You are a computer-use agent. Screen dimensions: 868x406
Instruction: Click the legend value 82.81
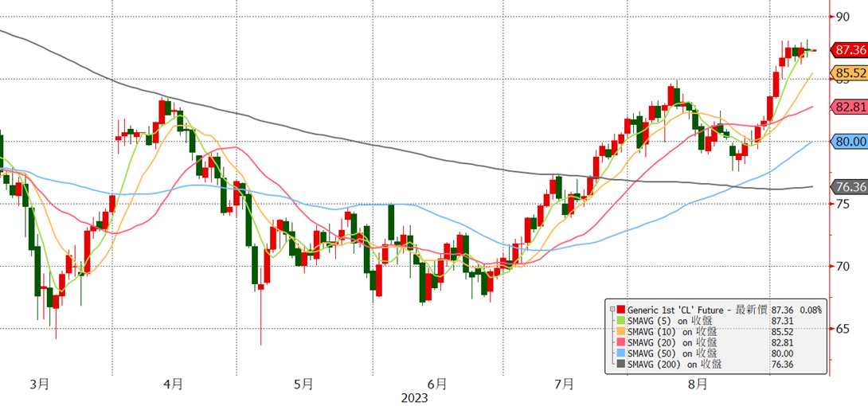tap(782, 342)
